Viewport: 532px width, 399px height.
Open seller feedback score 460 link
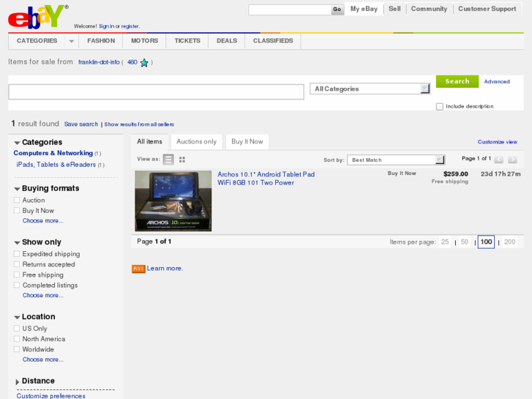[x=132, y=62]
